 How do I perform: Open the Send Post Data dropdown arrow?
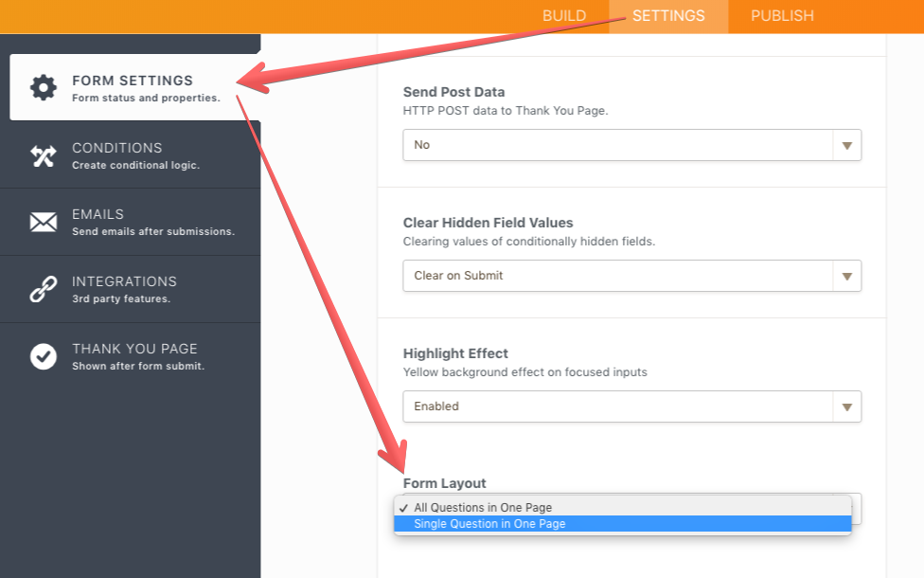847,145
